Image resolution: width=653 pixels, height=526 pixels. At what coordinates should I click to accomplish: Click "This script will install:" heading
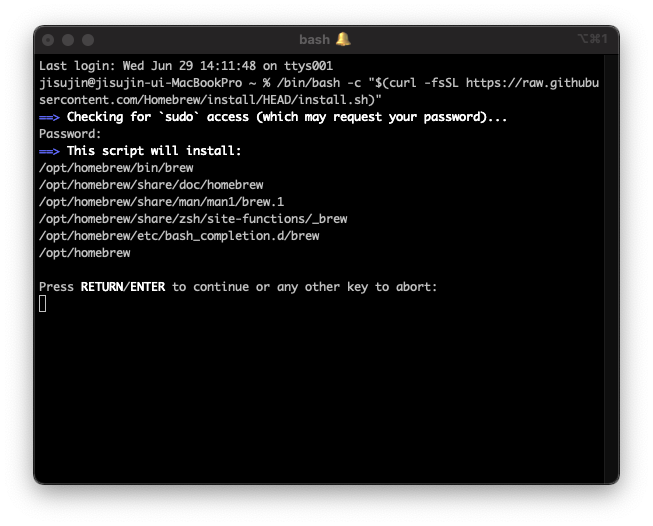tap(154, 151)
